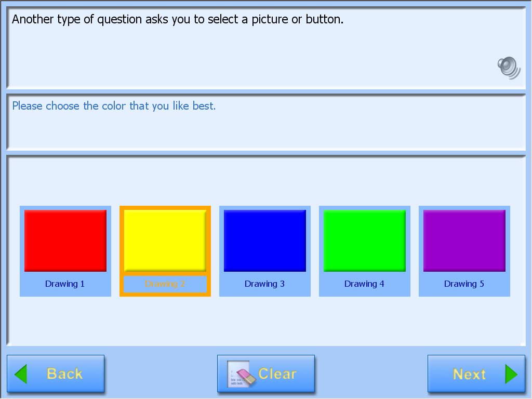Image resolution: width=532 pixels, height=399 pixels.
Task: Pick the blue color picture
Action: 265,241
